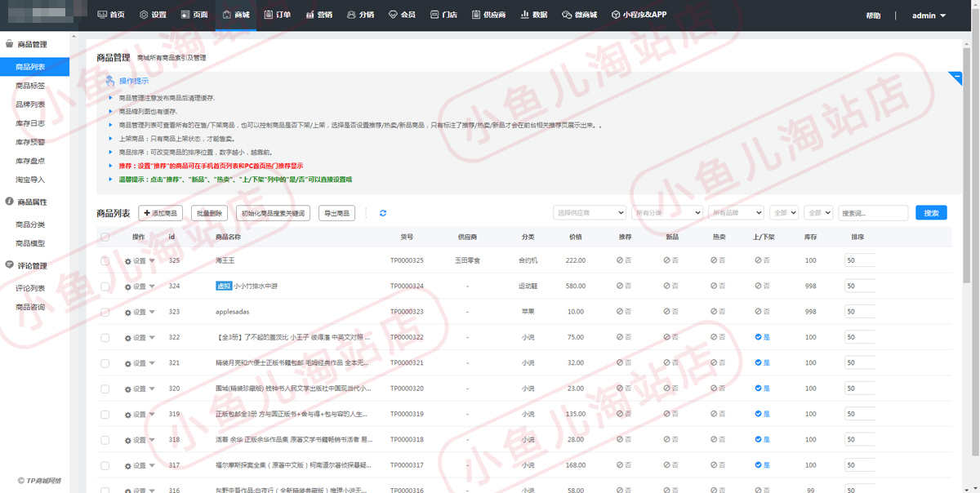Tick the checkbox for product 324
The height and width of the screenshot is (493, 980).
(105, 286)
